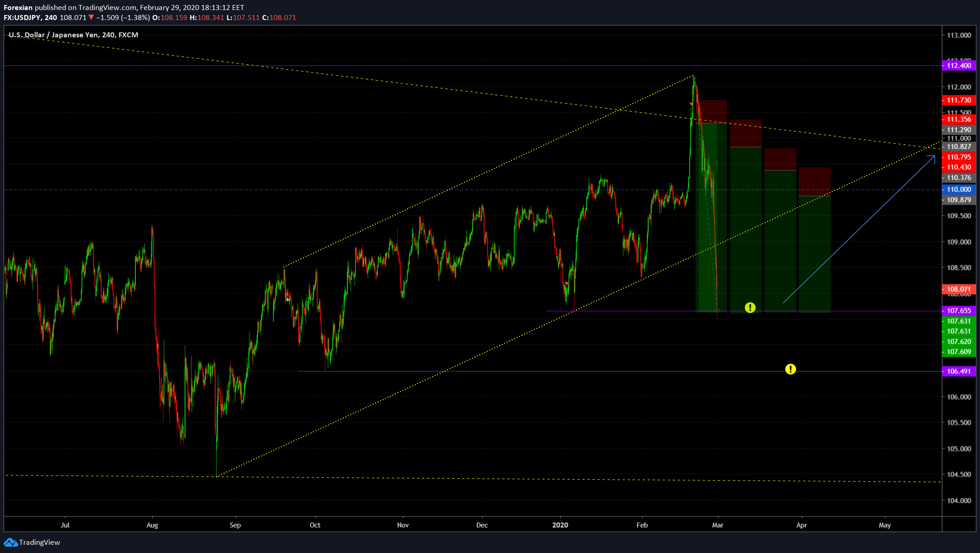Select the purple 107.655 price label
The image size is (980, 553).
click(x=959, y=311)
